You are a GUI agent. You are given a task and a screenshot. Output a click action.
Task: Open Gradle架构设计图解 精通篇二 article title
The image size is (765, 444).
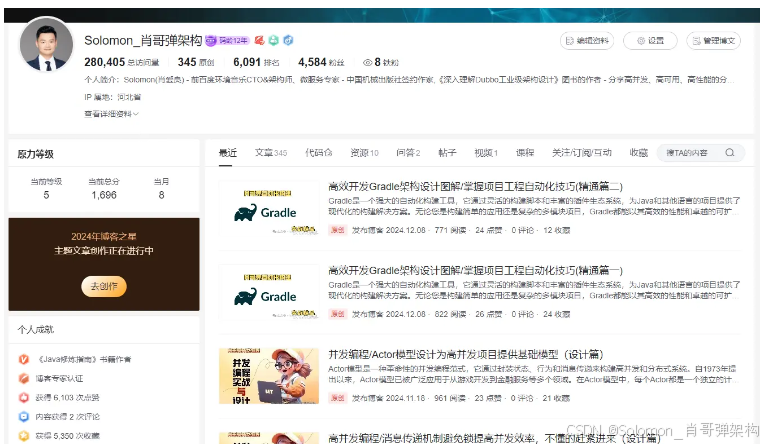pyautogui.click(x=476, y=186)
